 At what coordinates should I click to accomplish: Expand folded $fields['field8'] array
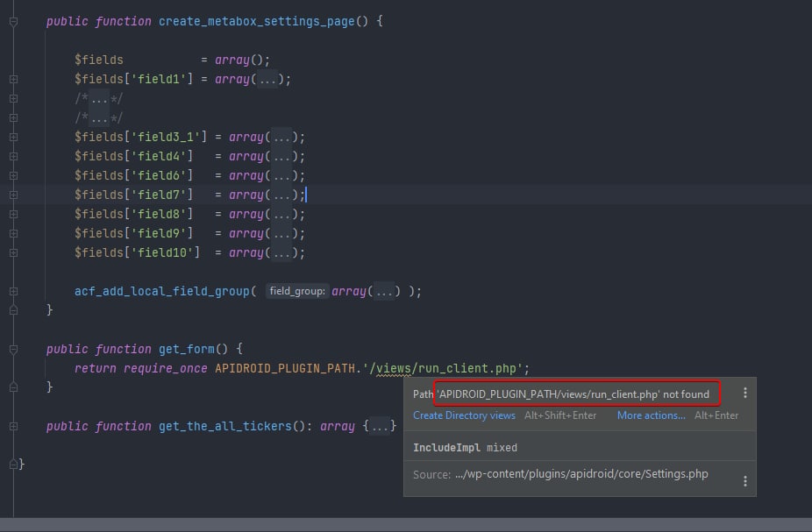[x=13, y=214]
